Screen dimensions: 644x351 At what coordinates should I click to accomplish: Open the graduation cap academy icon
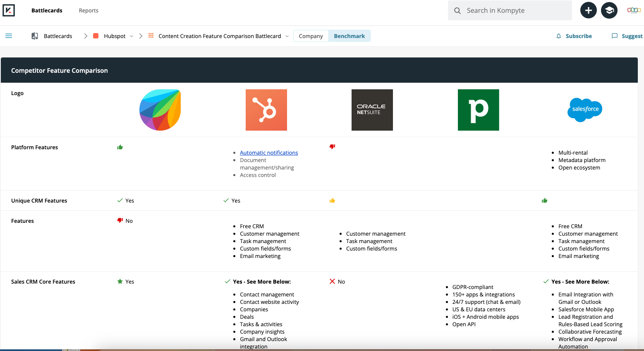point(609,10)
